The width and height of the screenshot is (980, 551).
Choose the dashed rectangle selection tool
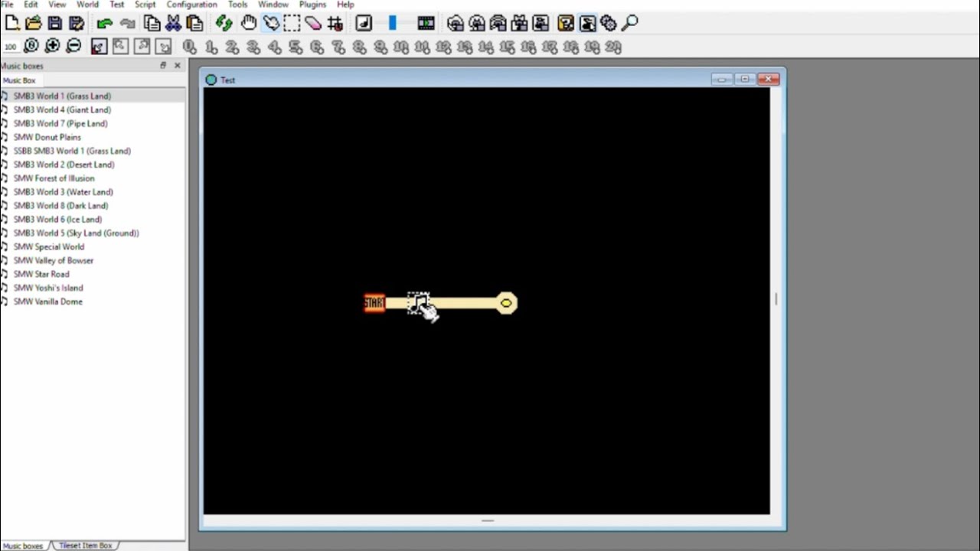292,23
